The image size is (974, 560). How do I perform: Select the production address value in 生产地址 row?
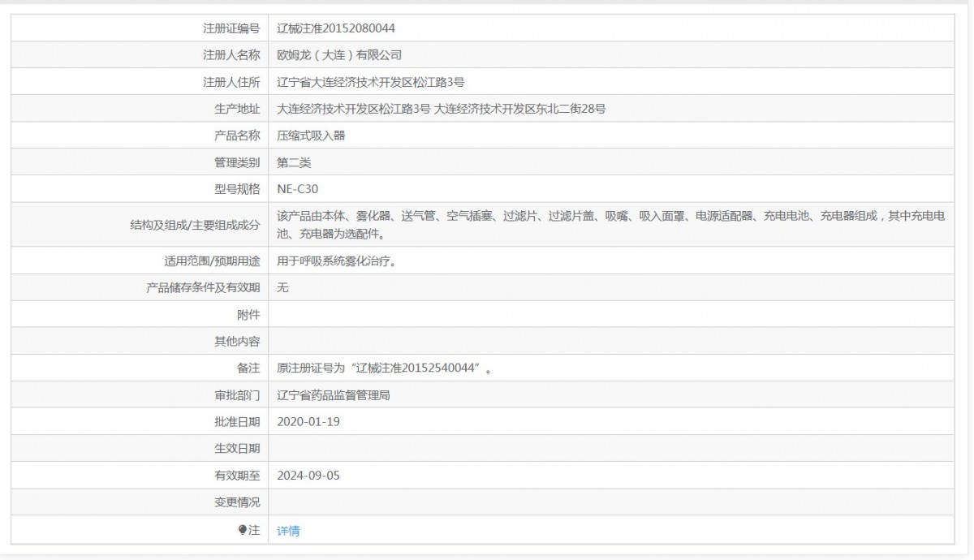click(x=442, y=109)
